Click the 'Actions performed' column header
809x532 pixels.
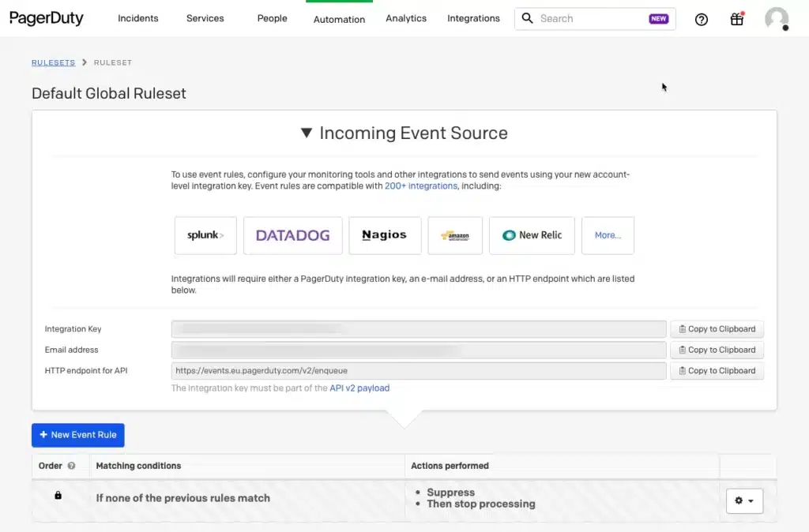[x=450, y=466]
